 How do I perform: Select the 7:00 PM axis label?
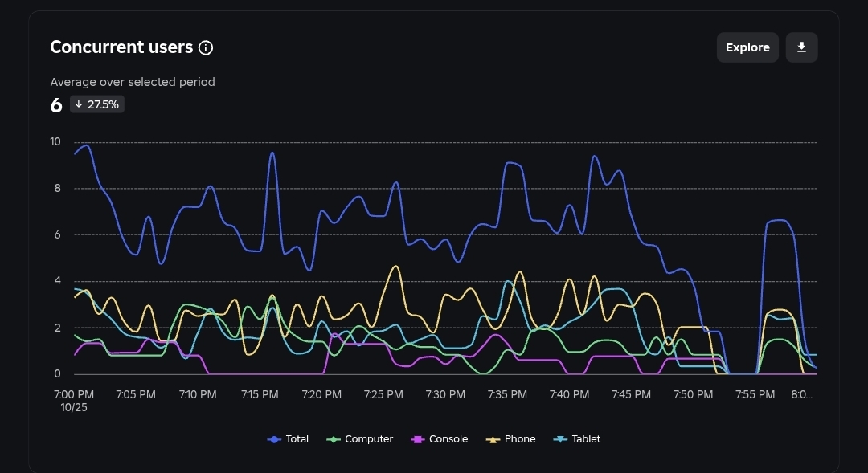tap(72, 394)
